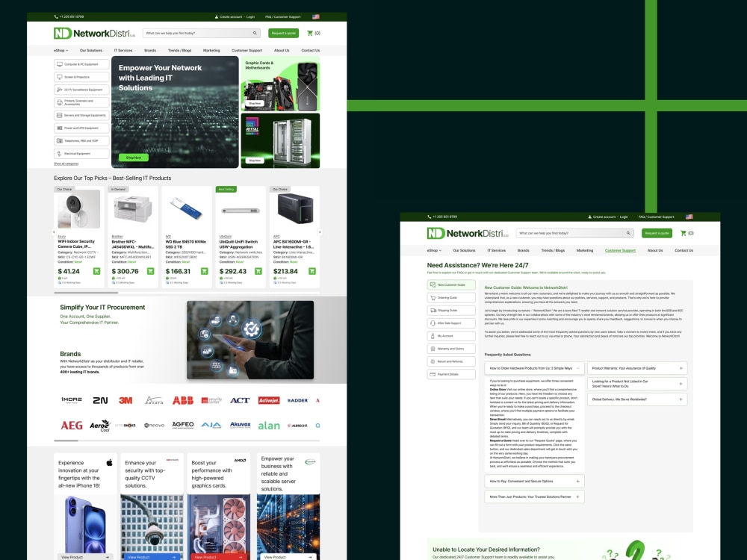The image size is (747, 560).
Task: Add the $ 300.76 Brother printer to cart
Action: (151, 271)
